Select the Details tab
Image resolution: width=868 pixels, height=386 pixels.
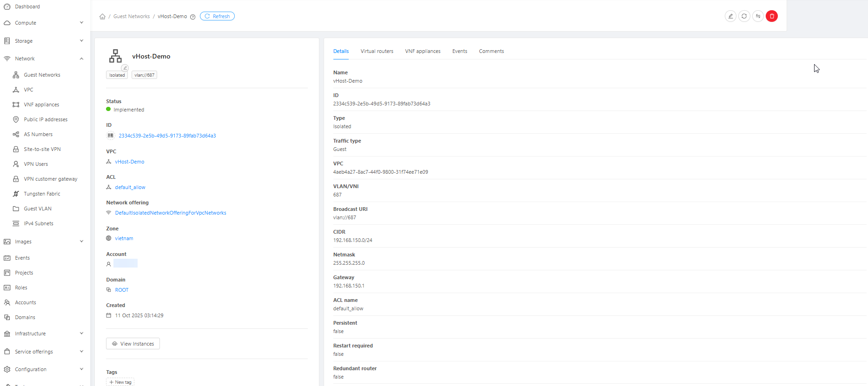[341, 51]
